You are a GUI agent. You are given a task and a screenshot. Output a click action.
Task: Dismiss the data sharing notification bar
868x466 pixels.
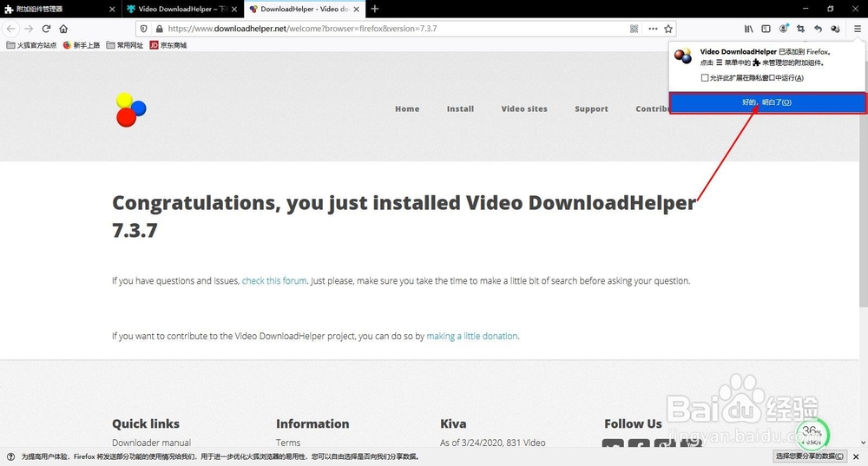(x=856, y=456)
